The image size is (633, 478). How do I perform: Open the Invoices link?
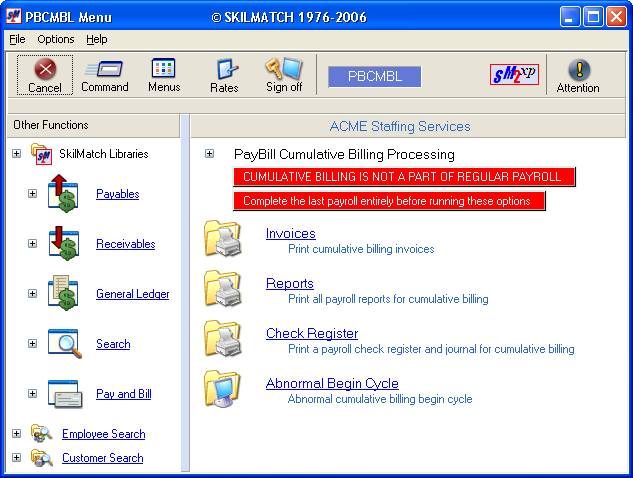pos(291,233)
